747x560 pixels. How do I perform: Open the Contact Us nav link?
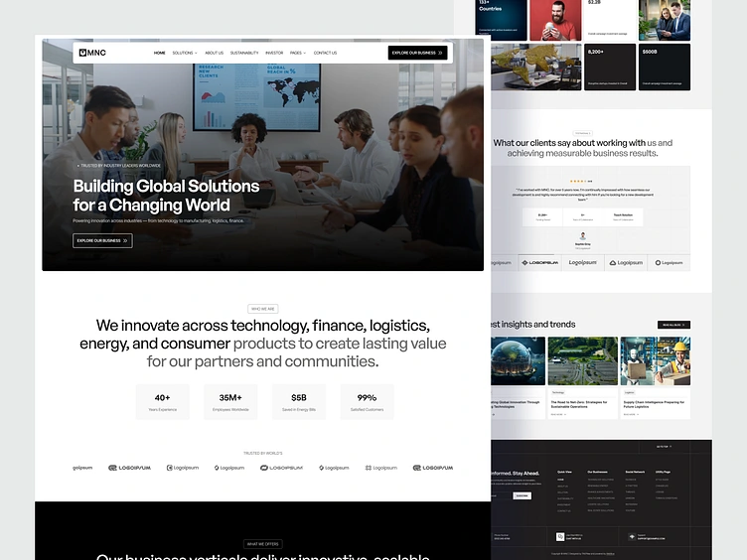[x=325, y=53]
